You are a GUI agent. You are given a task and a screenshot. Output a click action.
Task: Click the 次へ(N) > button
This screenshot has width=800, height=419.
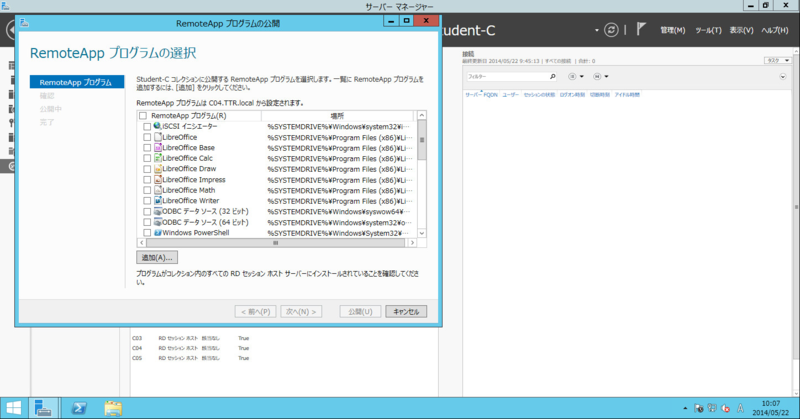click(301, 311)
